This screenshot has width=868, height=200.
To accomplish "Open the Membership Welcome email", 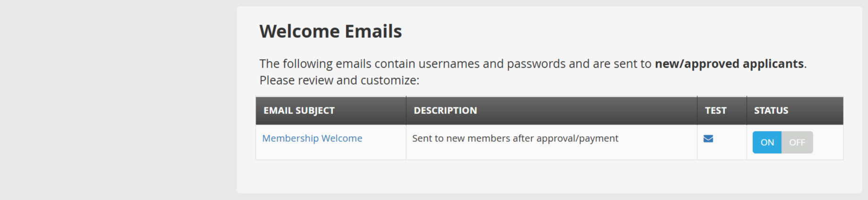I will [x=312, y=139].
